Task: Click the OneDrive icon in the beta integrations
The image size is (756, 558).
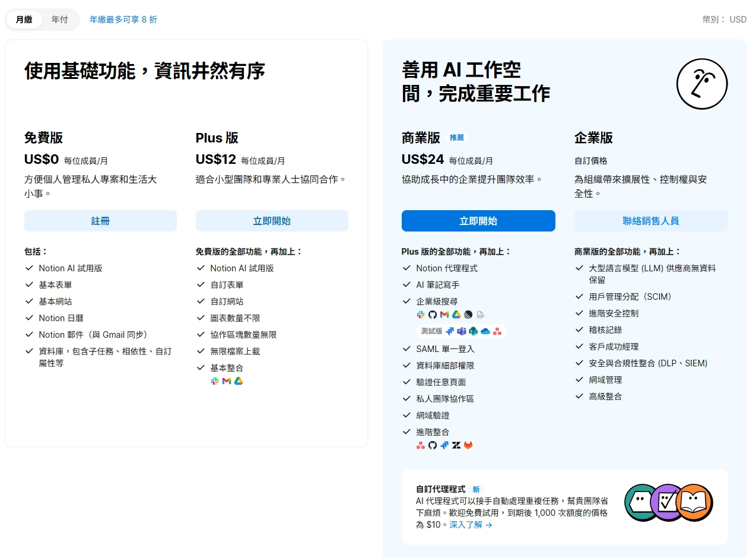Action: 485,331
